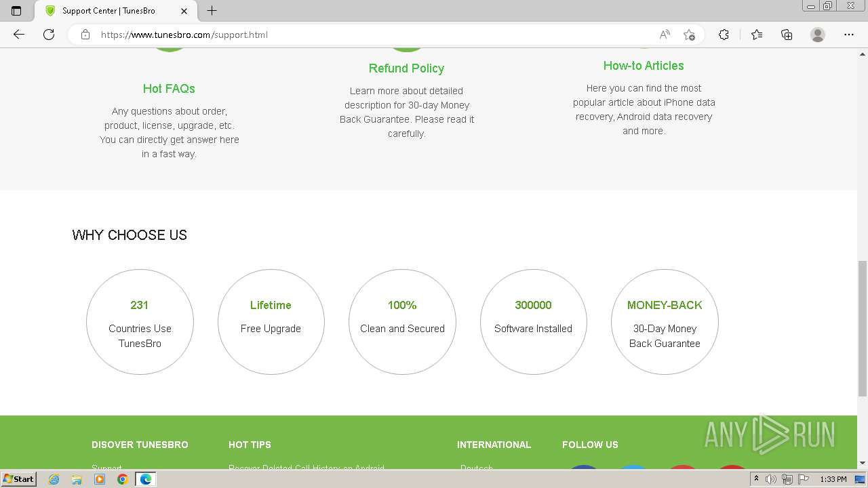Click the WHY CHOOSE US heading
Image resolution: width=868 pixels, height=488 pixels.
(130, 235)
